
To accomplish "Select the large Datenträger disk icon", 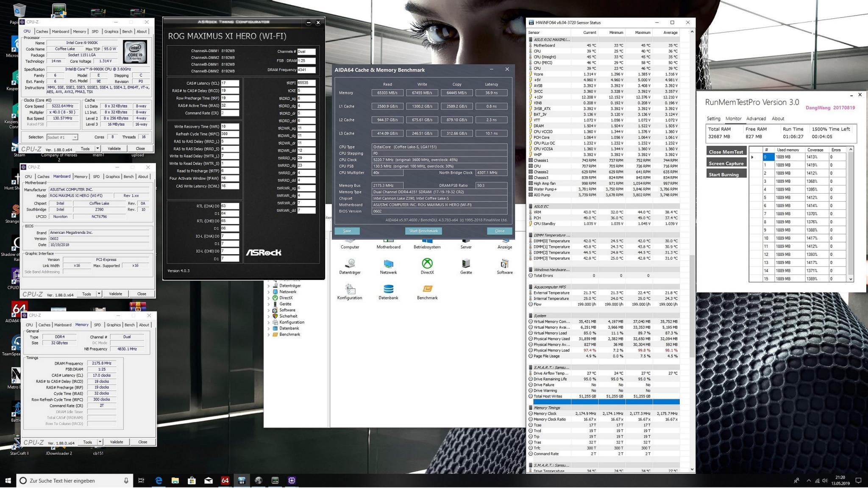I will (x=350, y=263).
